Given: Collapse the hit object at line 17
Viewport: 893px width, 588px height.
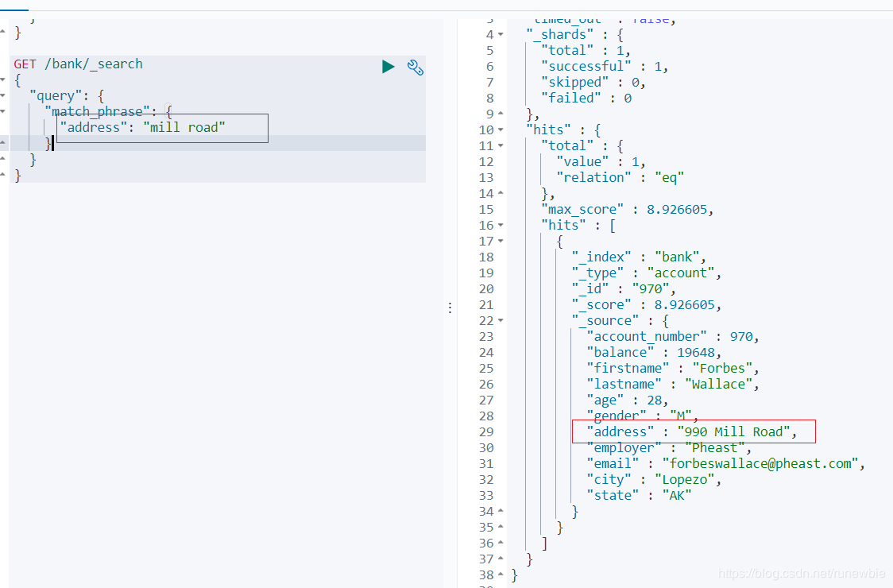Looking at the screenshot, I should tap(501, 241).
